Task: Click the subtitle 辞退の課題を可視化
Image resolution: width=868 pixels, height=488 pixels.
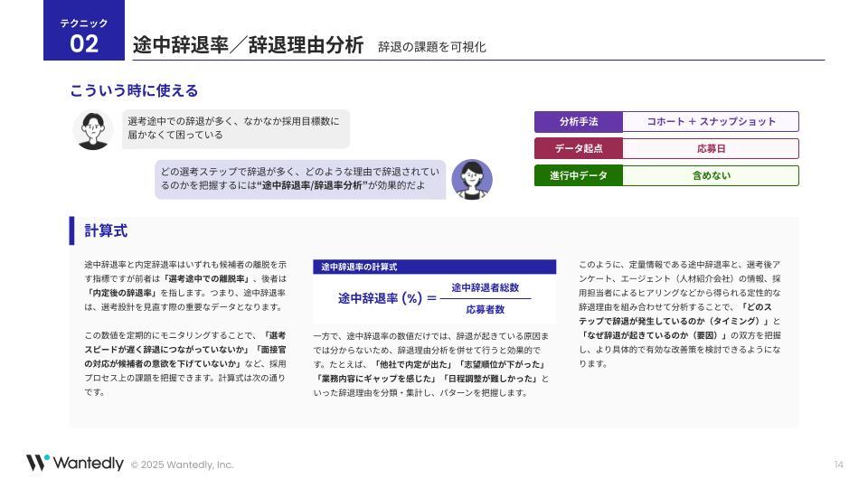Action: [432, 47]
